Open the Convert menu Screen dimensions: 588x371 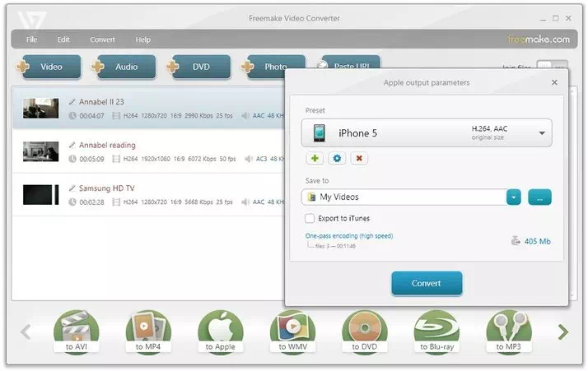point(102,39)
